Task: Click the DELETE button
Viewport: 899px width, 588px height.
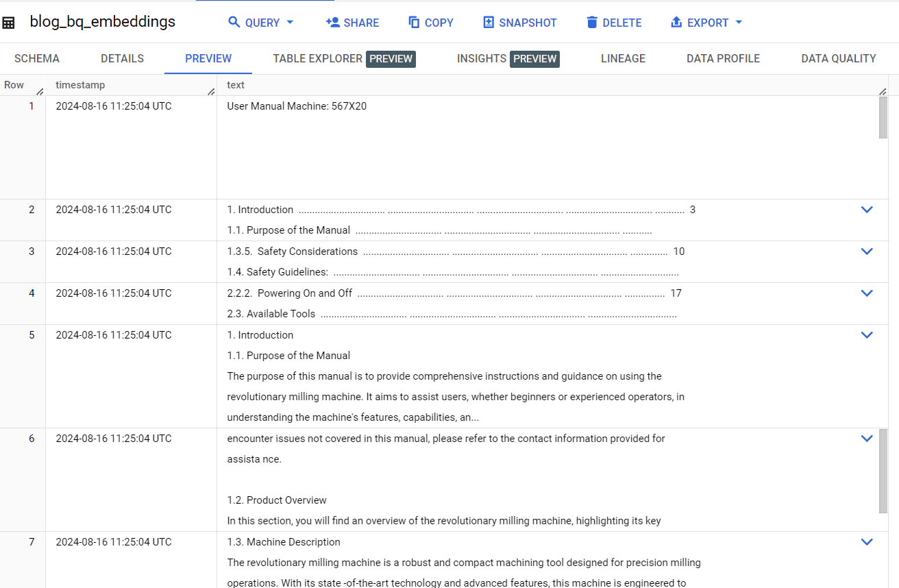Action: (613, 22)
